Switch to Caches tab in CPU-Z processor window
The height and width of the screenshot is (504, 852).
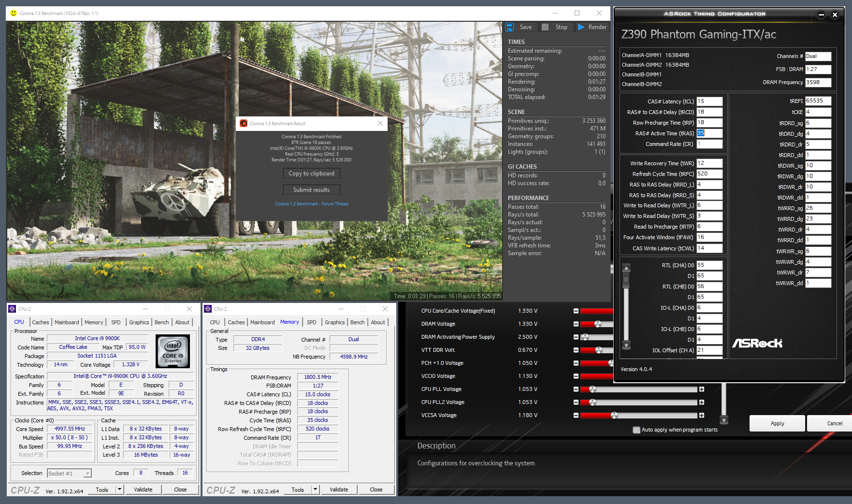coord(41,322)
